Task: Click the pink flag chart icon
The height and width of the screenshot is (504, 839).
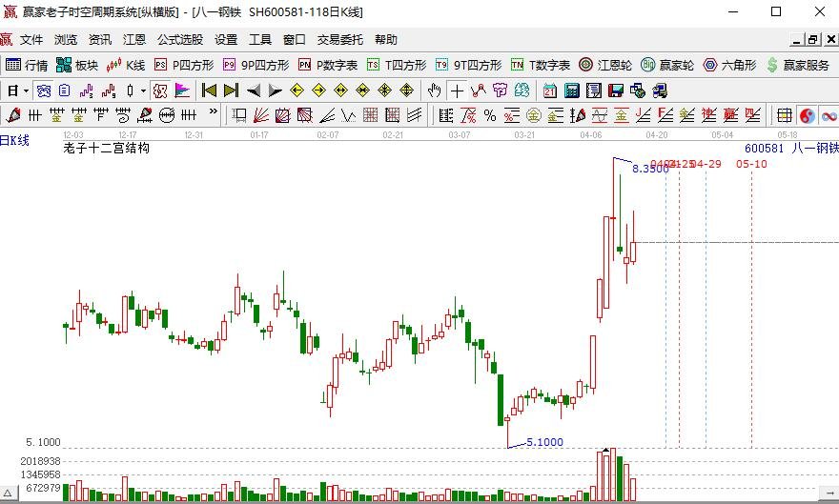Action: point(182,91)
